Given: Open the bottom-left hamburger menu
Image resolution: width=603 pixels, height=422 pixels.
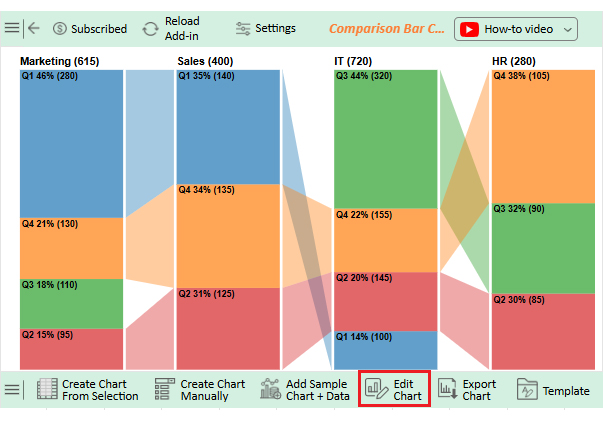Looking at the screenshot, I should [12, 389].
